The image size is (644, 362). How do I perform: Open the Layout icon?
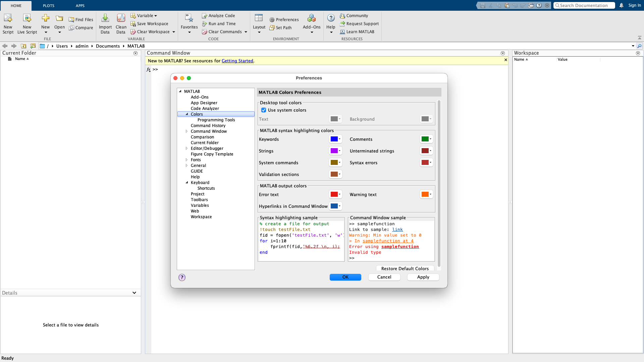coord(259,18)
